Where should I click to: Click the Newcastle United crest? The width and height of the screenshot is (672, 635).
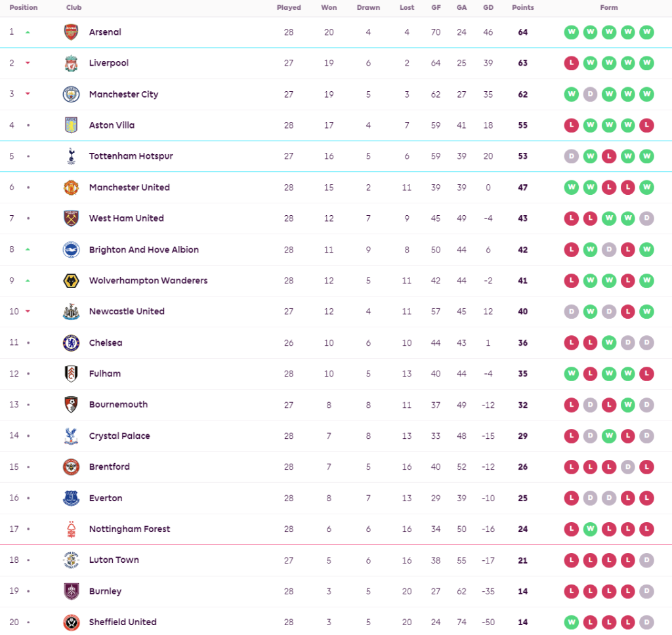(x=71, y=312)
